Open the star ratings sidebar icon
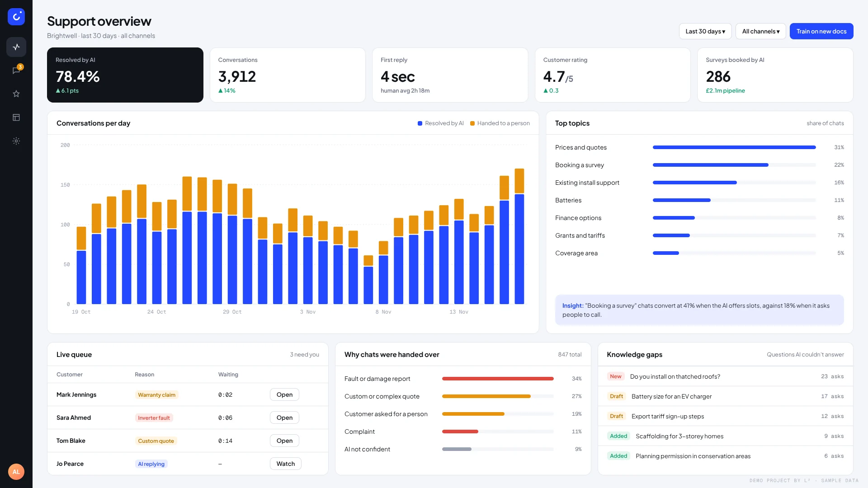868x488 pixels. click(x=16, y=94)
